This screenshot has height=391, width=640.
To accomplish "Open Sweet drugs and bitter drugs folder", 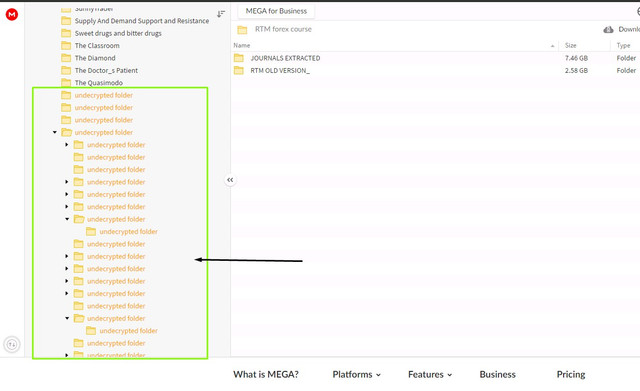I will coord(118,33).
